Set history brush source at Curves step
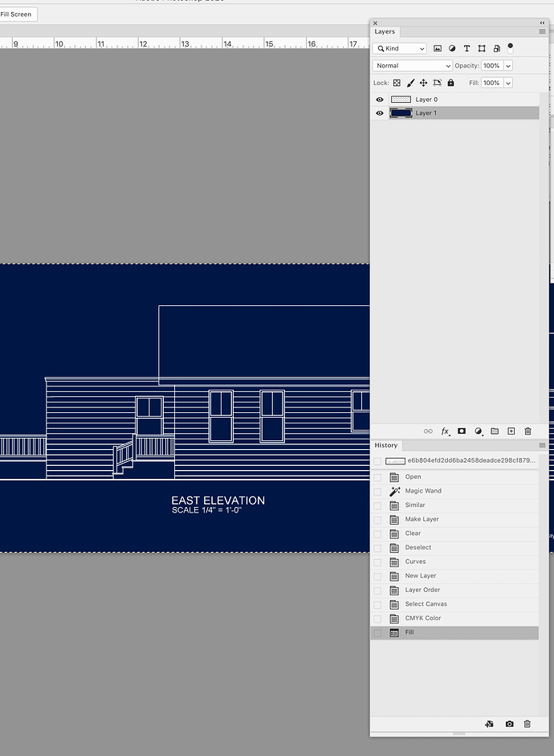The image size is (554, 756). click(x=377, y=562)
